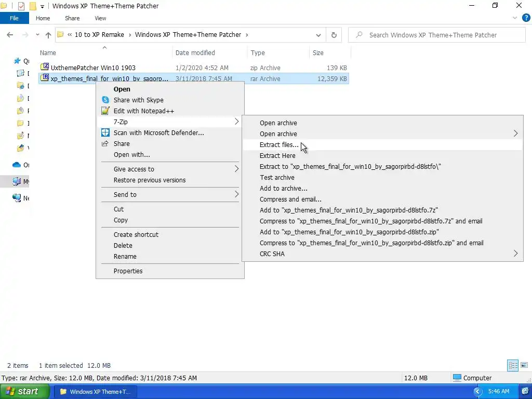Sort files by the Name column header

tap(105, 52)
